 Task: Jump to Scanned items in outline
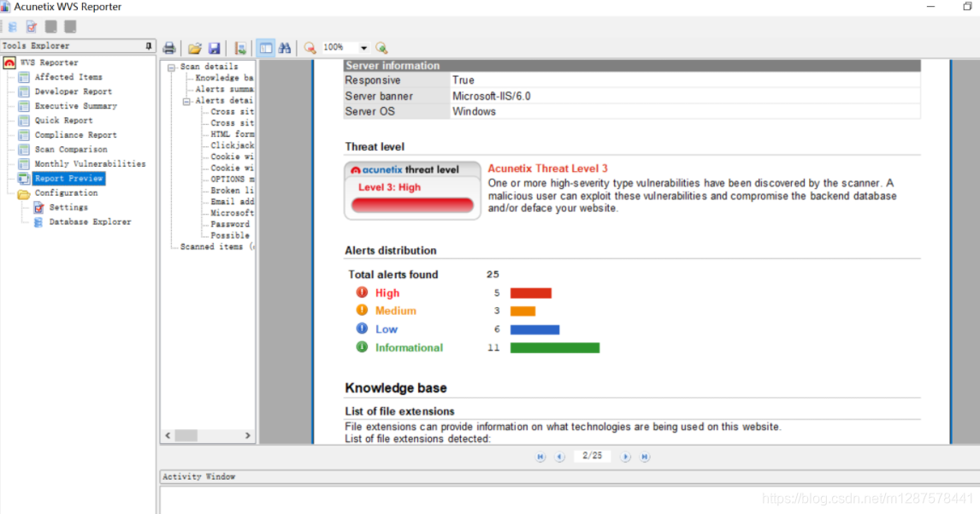coord(217,246)
